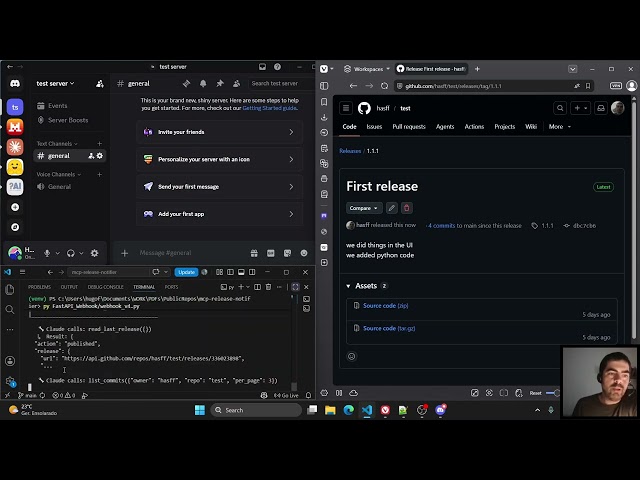Switch to VS Code PROBLEMS panel tab

[39, 287]
